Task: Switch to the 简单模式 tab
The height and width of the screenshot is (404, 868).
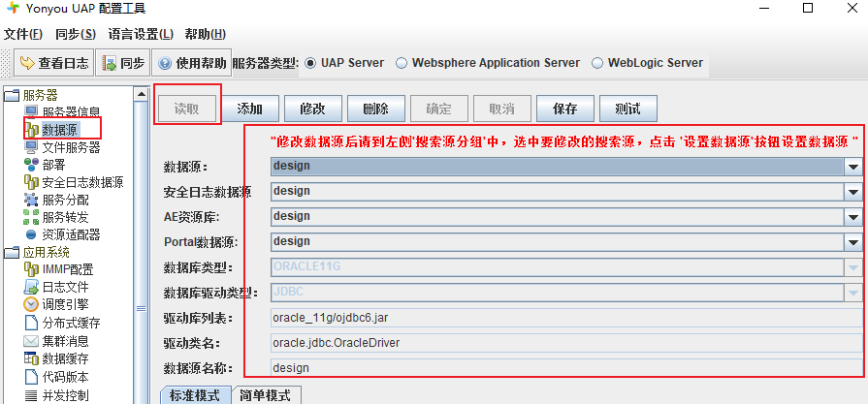Action: 266,395
